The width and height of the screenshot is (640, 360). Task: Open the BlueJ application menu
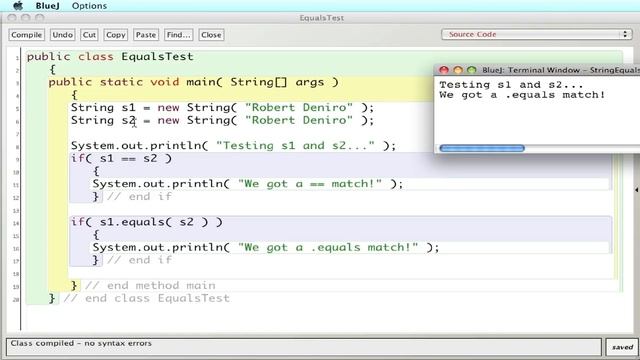click(47, 6)
